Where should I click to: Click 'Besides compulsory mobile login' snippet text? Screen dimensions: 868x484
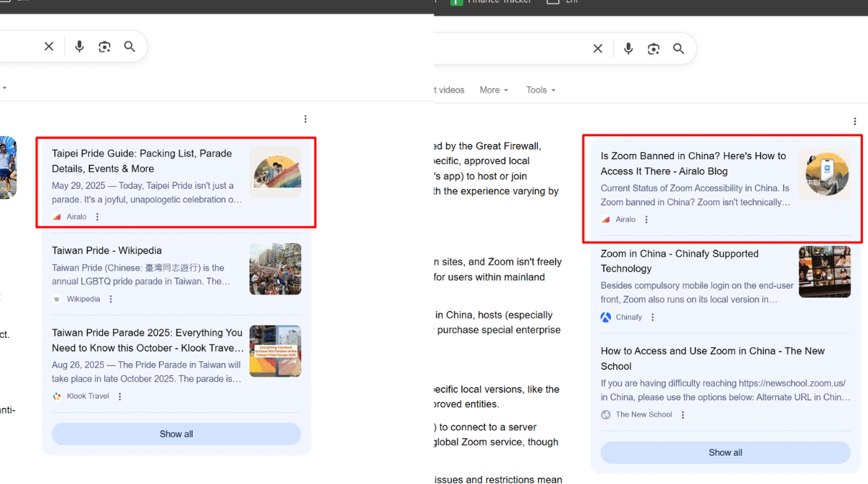697,292
